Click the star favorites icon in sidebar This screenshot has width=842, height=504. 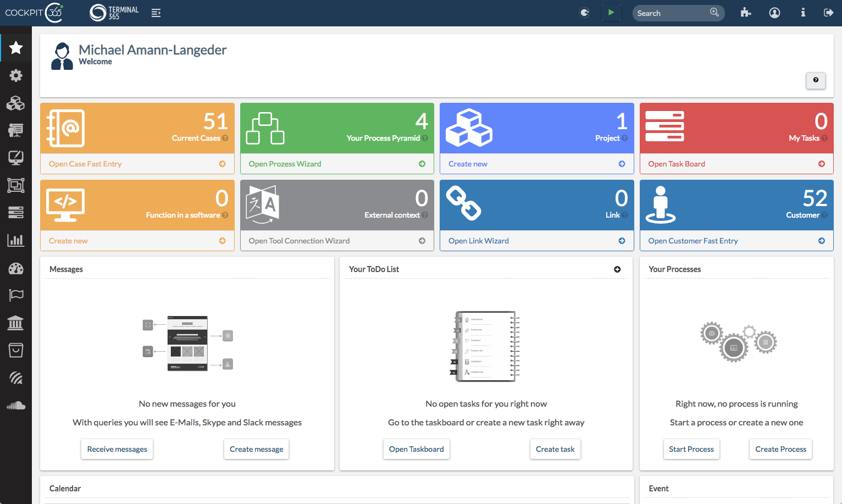point(16,48)
